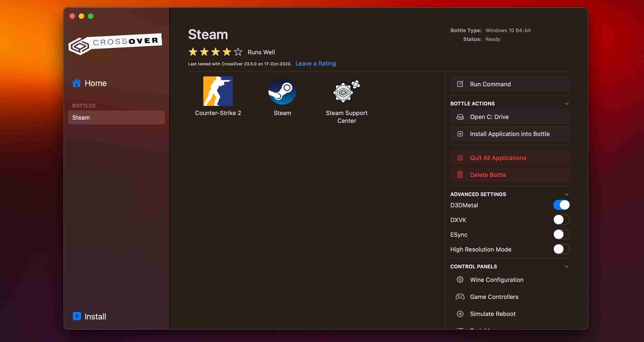Click the Windows 10 64-bit bottle type

tap(508, 30)
